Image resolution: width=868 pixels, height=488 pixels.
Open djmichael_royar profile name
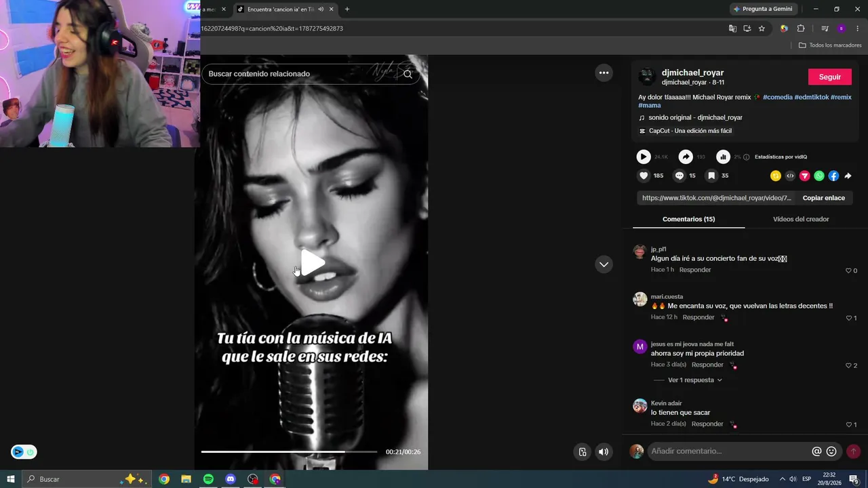pos(692,73)
